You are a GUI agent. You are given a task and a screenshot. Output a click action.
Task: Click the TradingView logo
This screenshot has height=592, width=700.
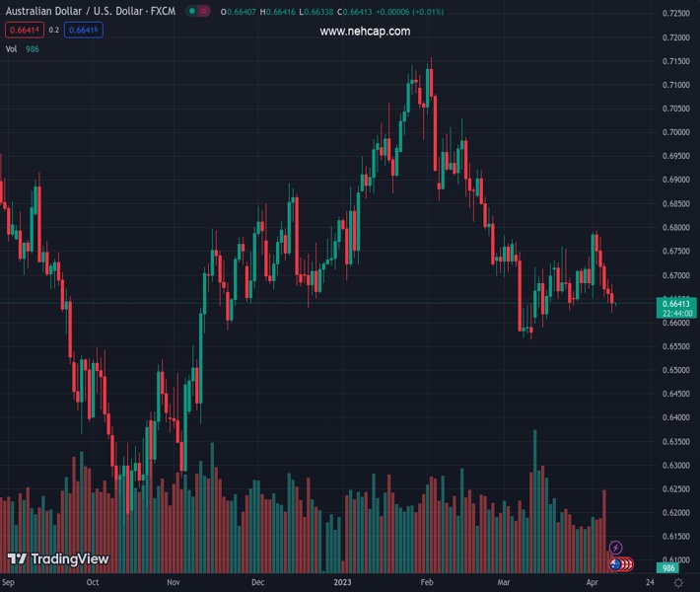(58, 559)
